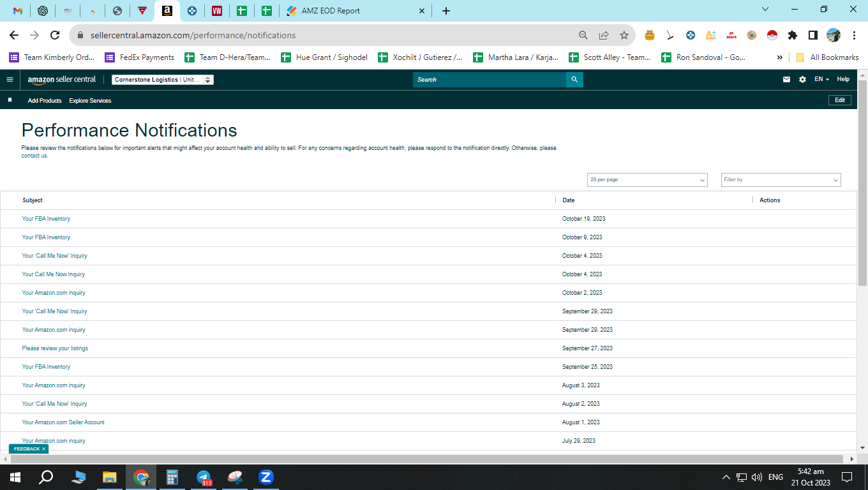Open the Your Amazon.com Seller Account notification

63,422
